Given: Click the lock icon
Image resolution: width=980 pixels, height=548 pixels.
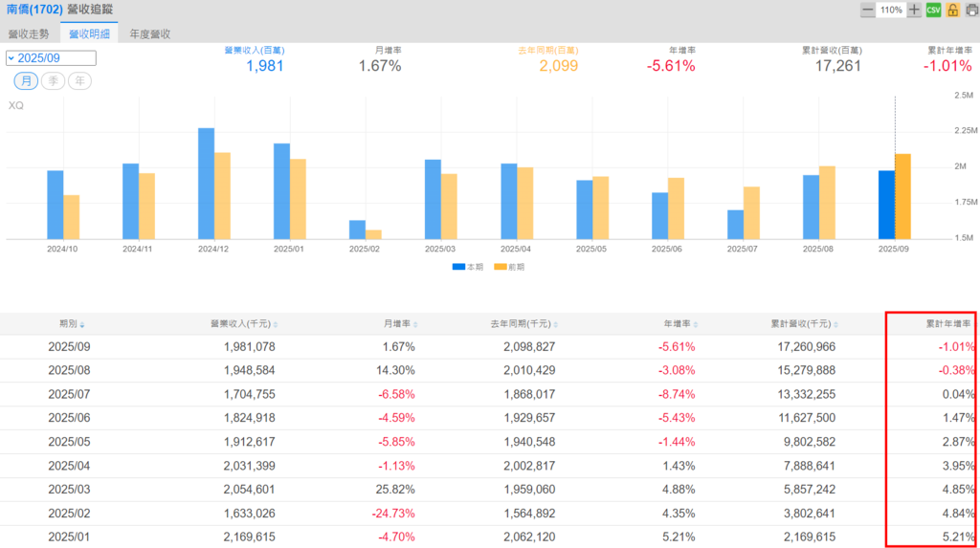Looking at the screenshot, I should point(952,10).
